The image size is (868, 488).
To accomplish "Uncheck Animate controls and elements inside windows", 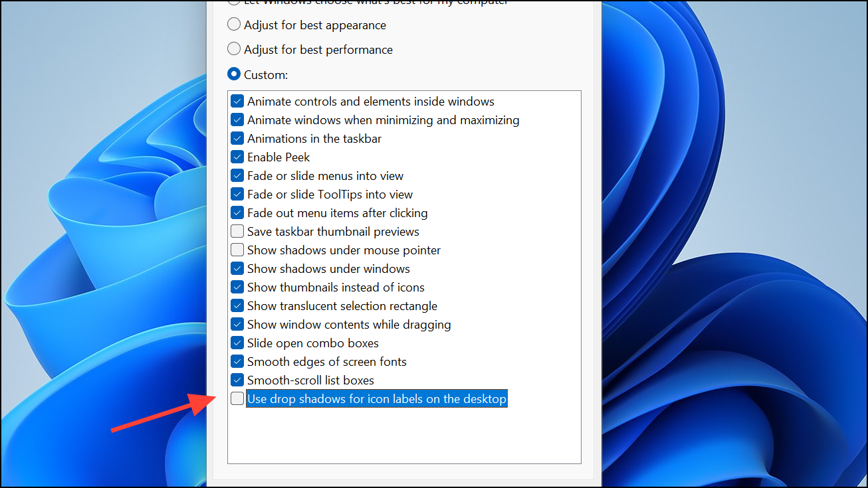I will tap(237, 101).
